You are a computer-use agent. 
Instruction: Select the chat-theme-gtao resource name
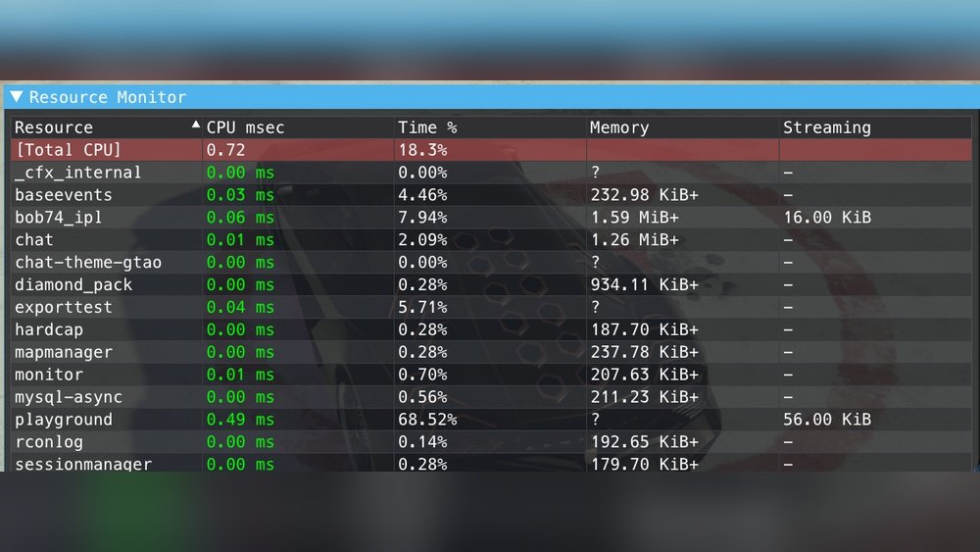[88, 262]
